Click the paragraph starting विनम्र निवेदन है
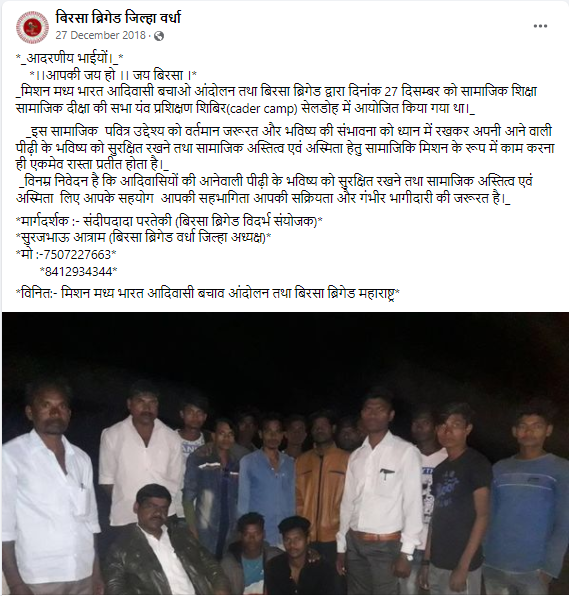This screenshot has height=596, width=569. tap(274, 190)
